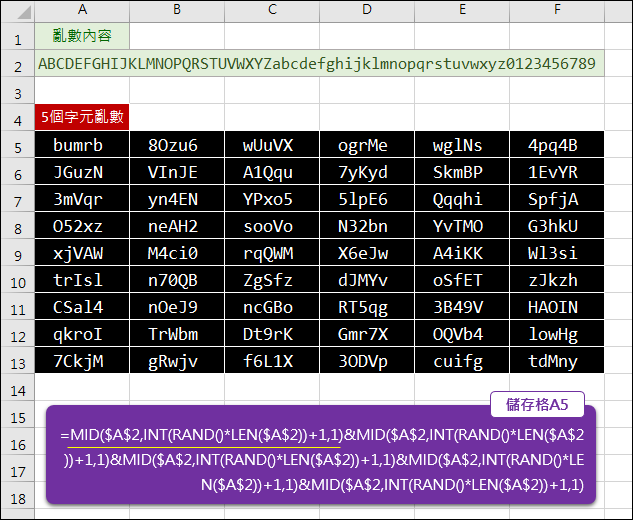Click cell containing 1EvYR

coord(557,171)
